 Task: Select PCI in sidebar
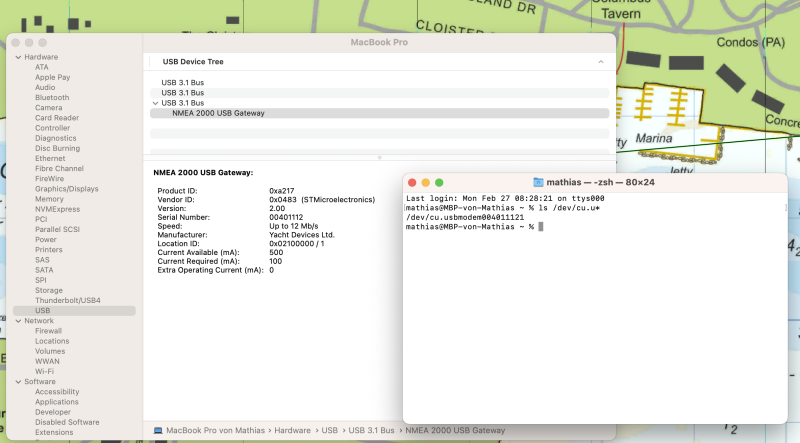click(x=41, y=219)
